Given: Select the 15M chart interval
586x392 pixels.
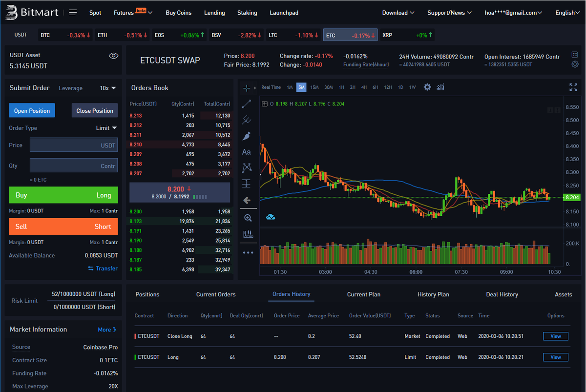Looking at the screenshot, I should pos(314,87).
